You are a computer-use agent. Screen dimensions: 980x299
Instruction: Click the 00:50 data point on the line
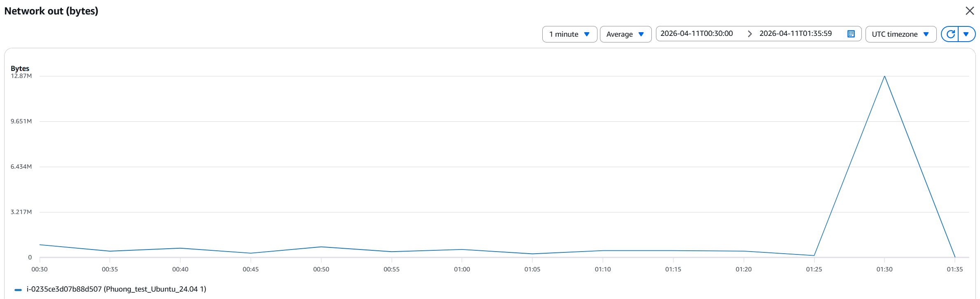coord(321,247)
